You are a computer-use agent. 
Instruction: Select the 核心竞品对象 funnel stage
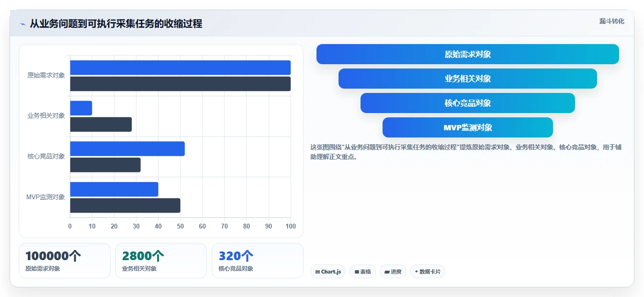click(467, 103)
